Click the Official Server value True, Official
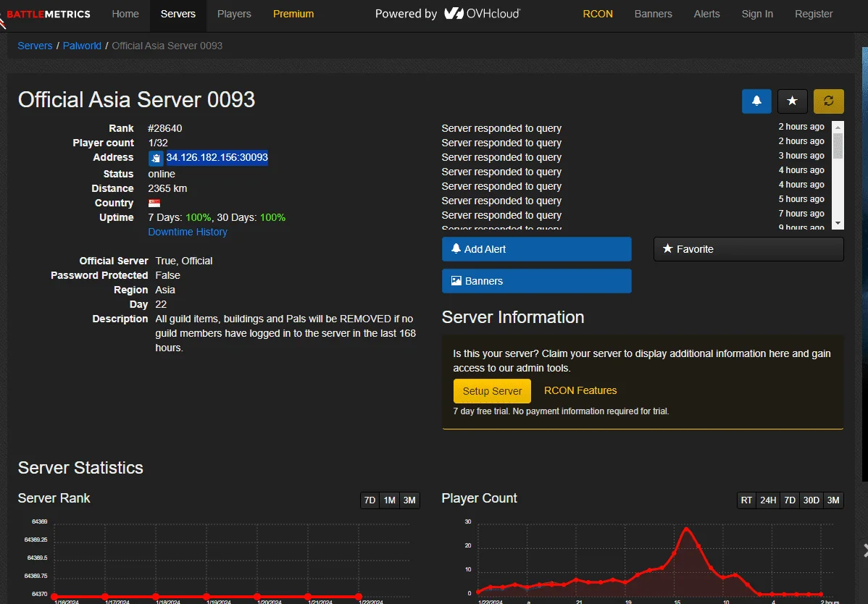This screenshot has width=868, height=604. [x=184, y=261]
